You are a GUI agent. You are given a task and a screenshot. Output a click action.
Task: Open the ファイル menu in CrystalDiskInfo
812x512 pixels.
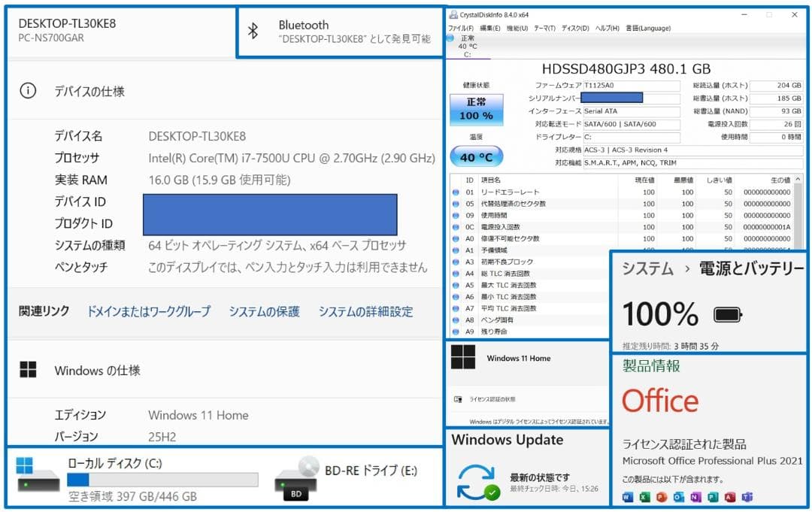pyautogui.click(x=461, y=28)
